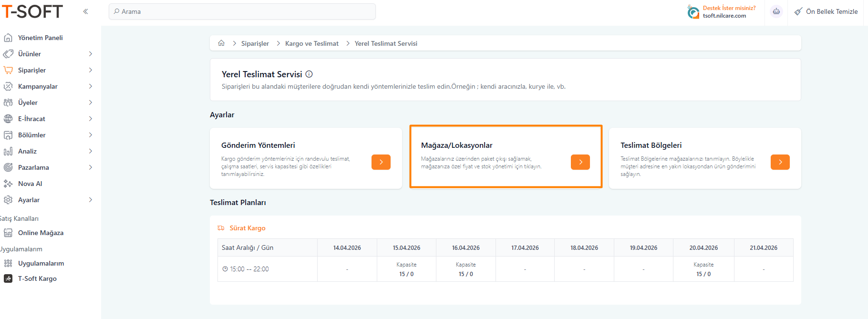Click the Ürünler tag icon
Image resolution: width=868 pixels, height=319 pixels.
click(8, 54)
